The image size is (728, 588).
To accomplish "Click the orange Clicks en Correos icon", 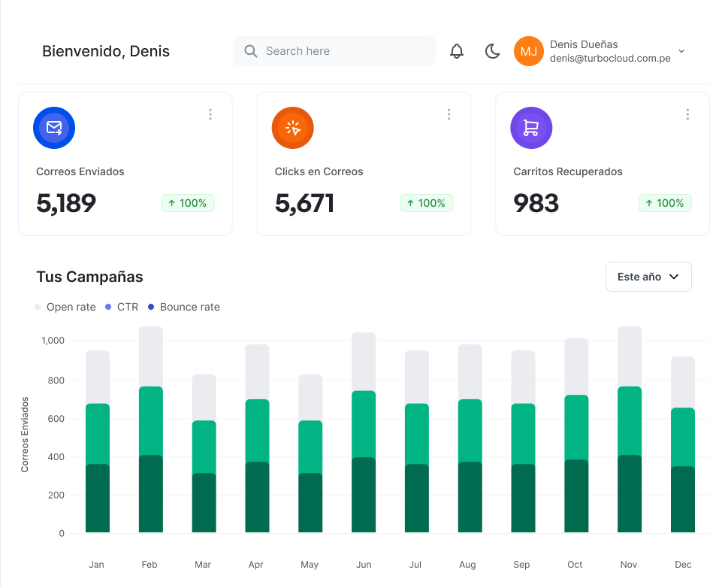I will coord(292,128).
